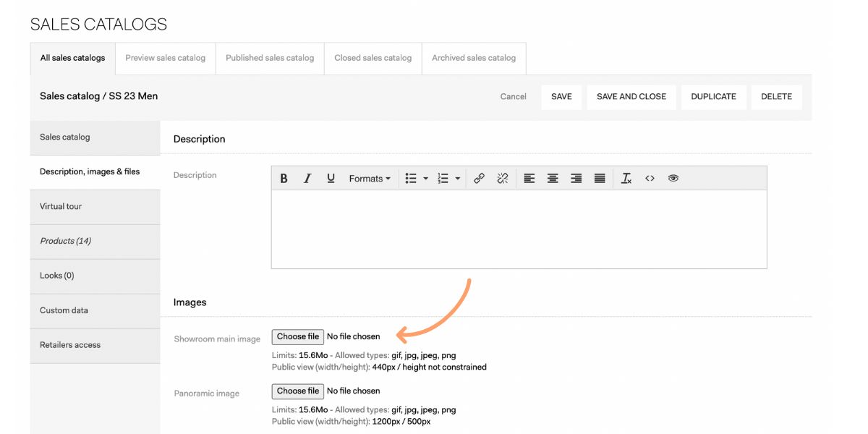This screenshot has width=868, height=434.
Task: Expand the bullet list style dropdown arrow
Action: 425,179
